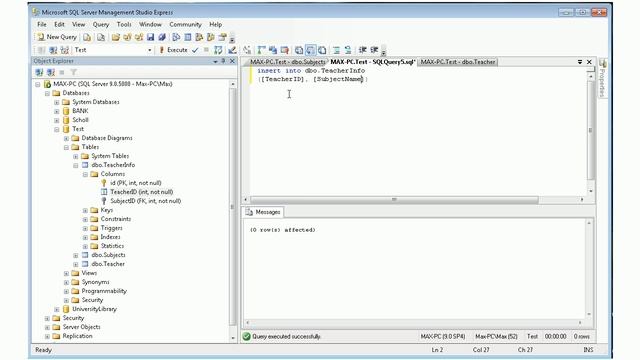Select the Replication folder
This screenshot has height=360, width=640.
(77, 336)
